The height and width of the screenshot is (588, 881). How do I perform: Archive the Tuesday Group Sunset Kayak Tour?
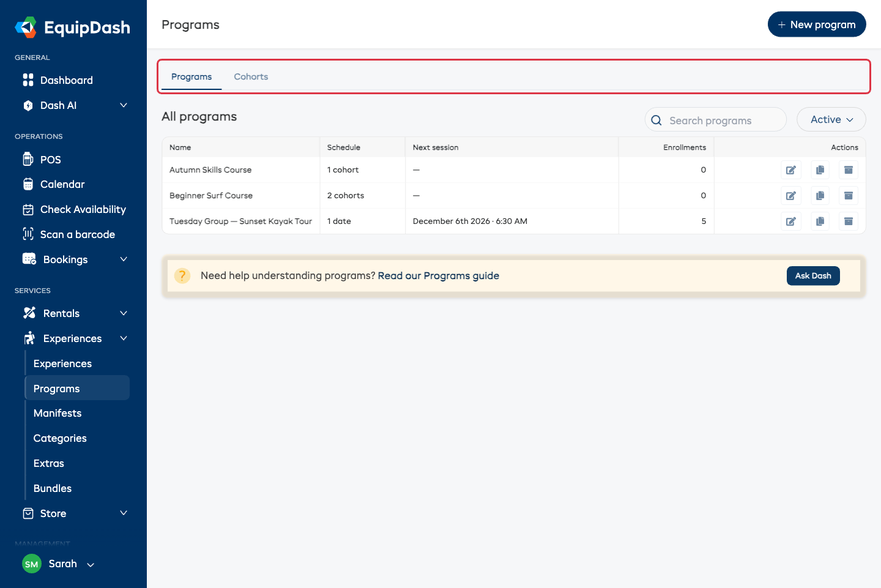coord(849,221)
